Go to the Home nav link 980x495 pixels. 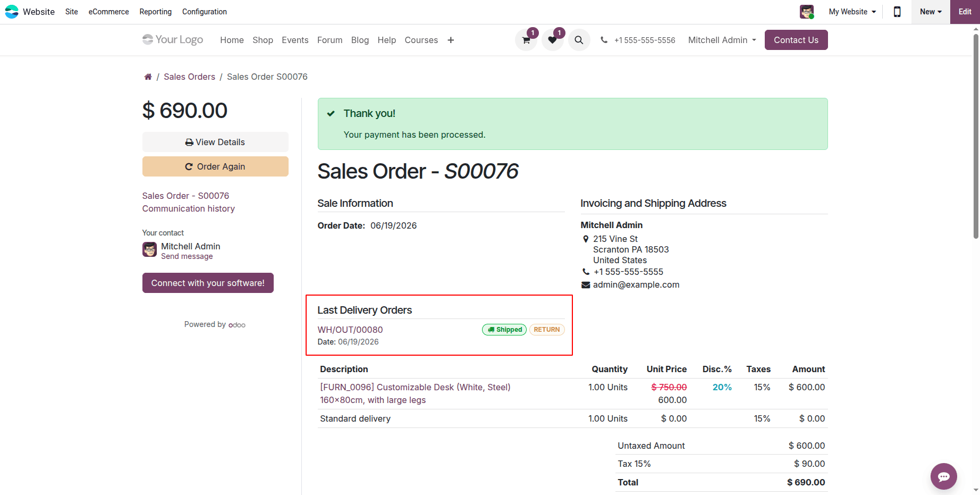pyautogui.click(x=232, y=40)
